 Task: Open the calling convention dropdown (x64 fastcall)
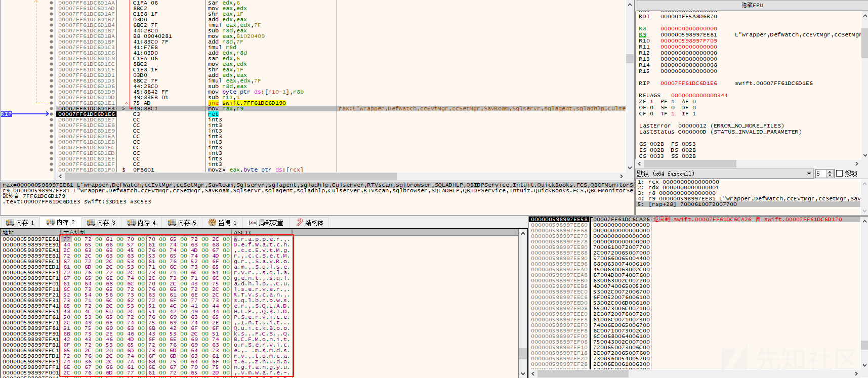point(724,174)
